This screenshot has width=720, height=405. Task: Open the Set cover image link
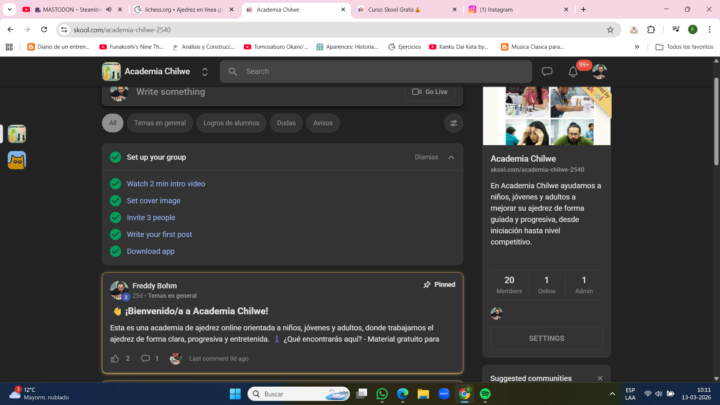pos(153,201)
